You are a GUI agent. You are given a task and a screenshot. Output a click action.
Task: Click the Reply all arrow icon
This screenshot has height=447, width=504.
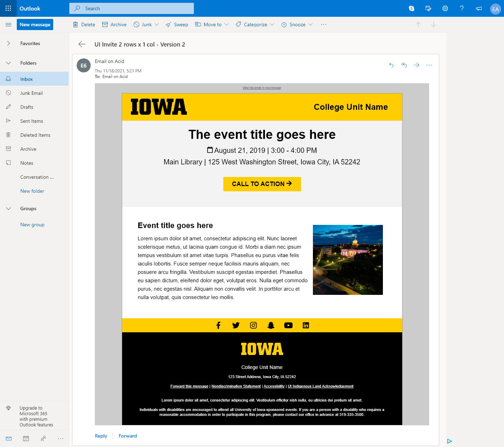pyautogui.click(x=404, y=65)
